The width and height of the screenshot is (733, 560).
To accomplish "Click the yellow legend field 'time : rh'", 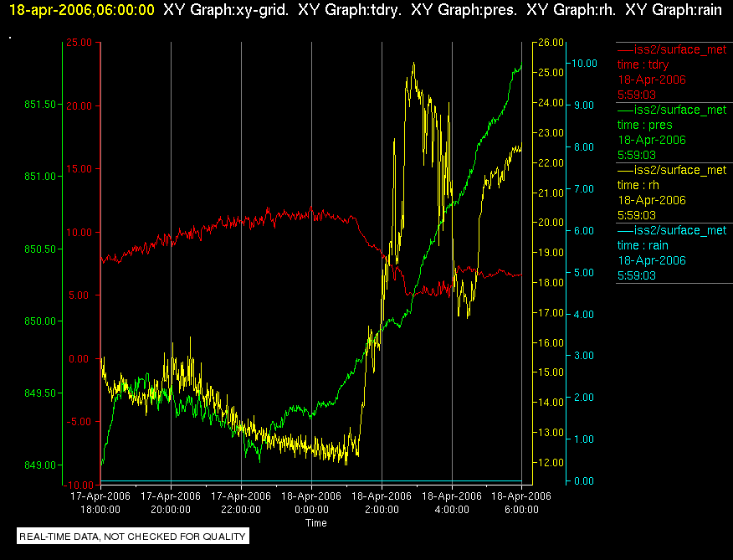I will 638,185.
